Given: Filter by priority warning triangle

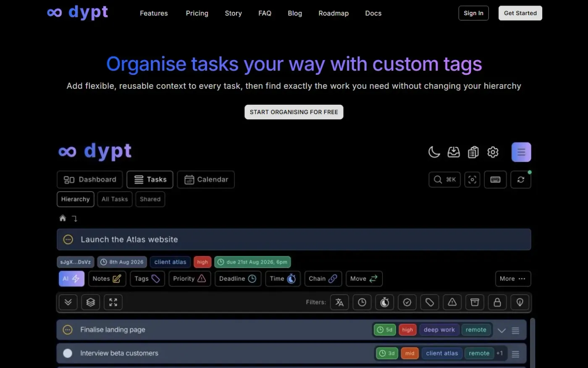Looking at the screenshot, I should (x=452, y=302).
